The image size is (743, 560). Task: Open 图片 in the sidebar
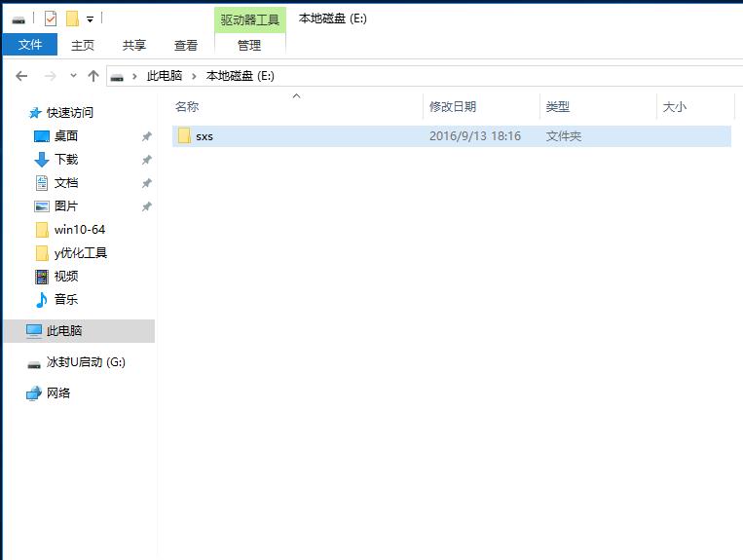(66, 206)
